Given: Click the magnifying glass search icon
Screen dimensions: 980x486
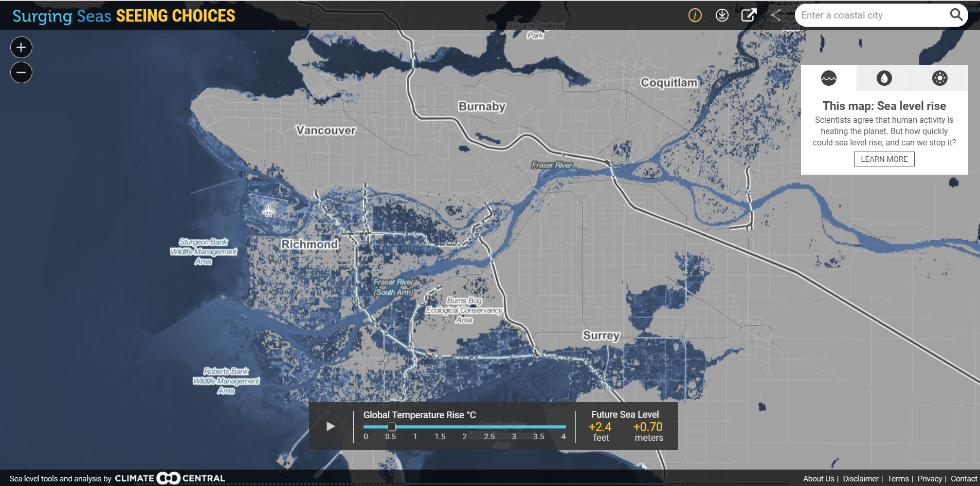Looking at the screenshot, I should click(x=956, y=15).
